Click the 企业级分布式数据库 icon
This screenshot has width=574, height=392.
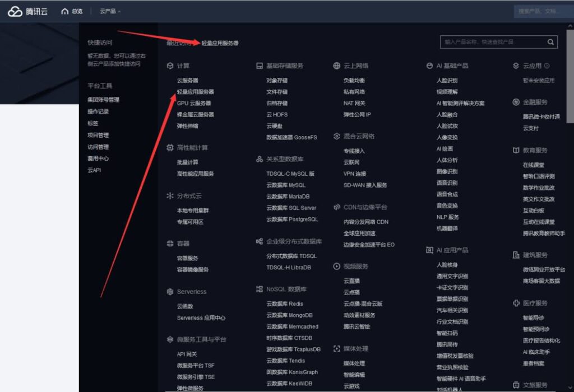[x=259, y=241]
